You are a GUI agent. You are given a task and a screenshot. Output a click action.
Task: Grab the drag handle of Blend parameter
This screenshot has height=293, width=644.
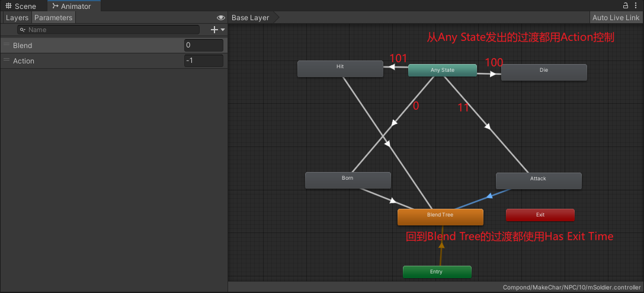click(x=6, y=44)
